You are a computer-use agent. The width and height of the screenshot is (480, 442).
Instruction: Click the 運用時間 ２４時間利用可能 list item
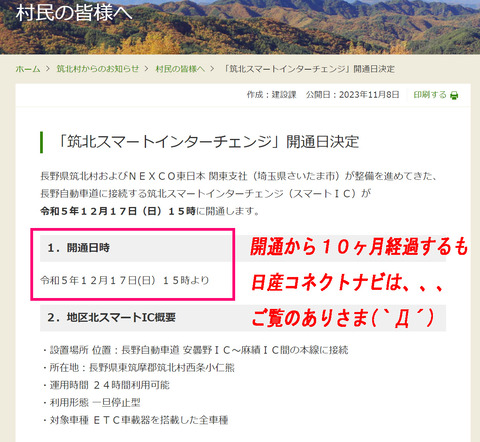(x=106, y=385)
